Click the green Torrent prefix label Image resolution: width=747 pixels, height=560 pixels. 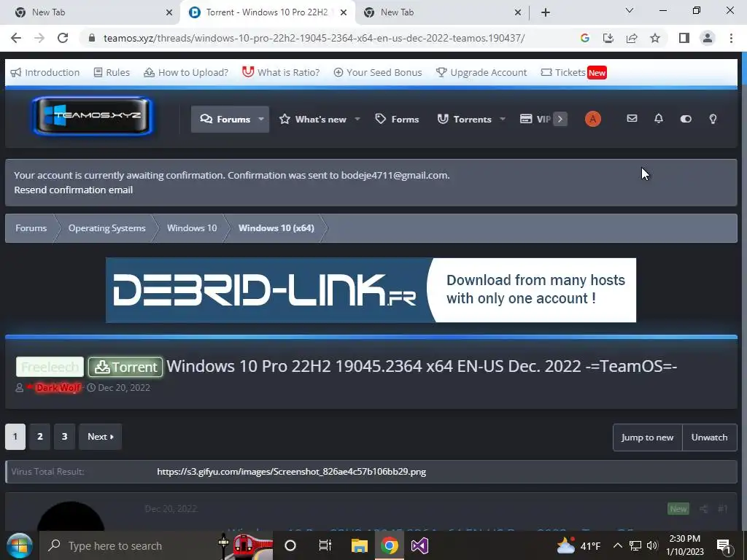click(x=125, y=367)
